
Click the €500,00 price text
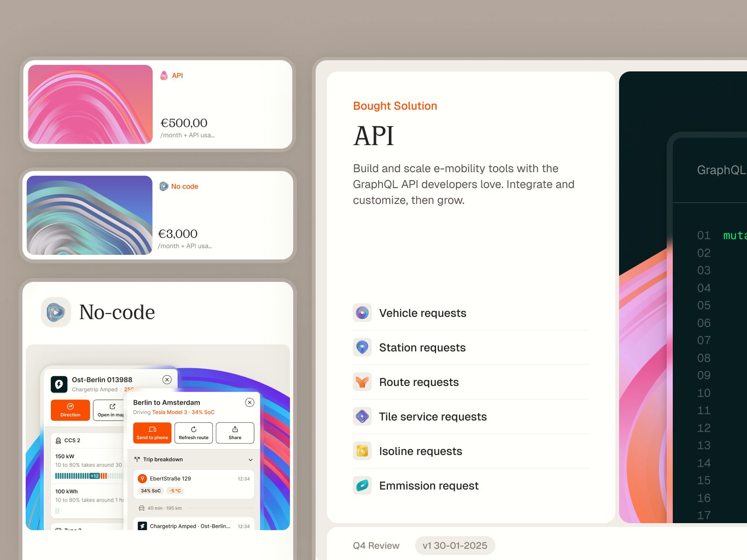184,123
